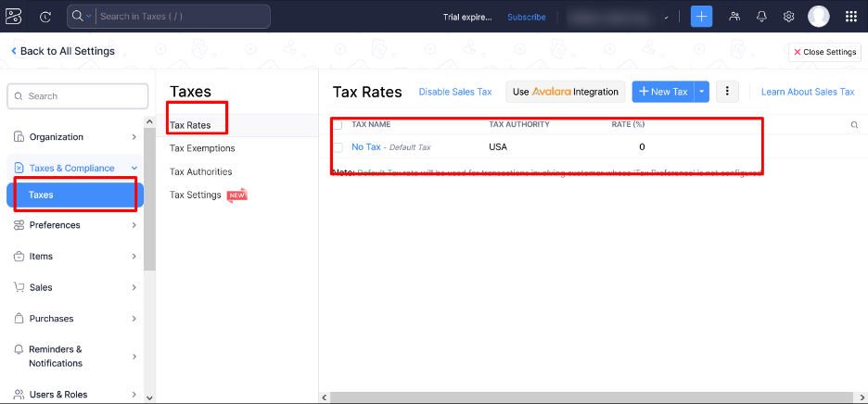868x404 pixels.
Task: Open the three-dot more options menu
Action: point(727,92)
